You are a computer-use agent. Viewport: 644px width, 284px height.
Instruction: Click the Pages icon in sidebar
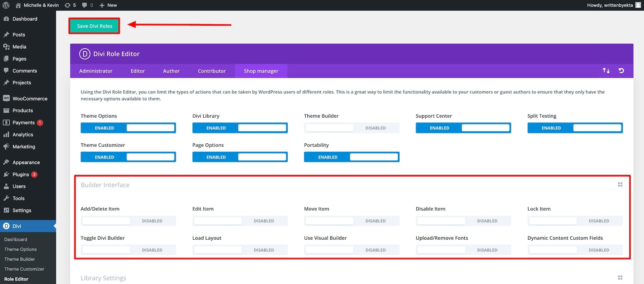[x=6, y=59]
